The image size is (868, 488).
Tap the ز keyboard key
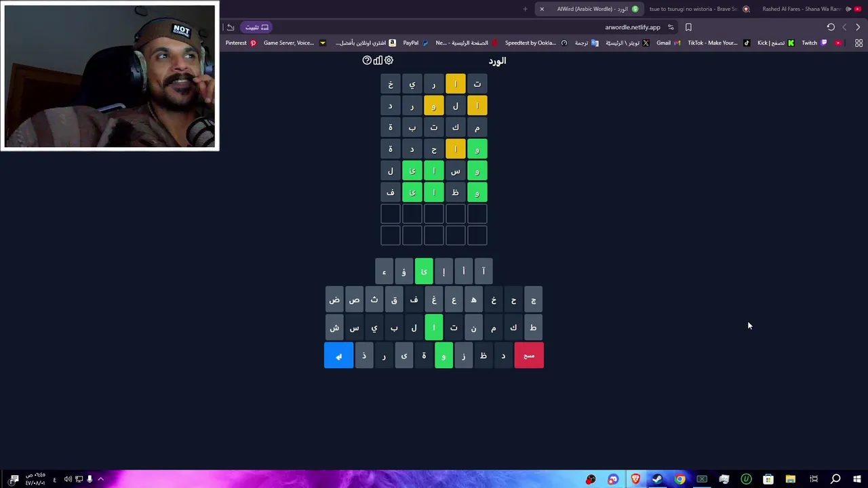pyautogui.click(x=463, y=356)
